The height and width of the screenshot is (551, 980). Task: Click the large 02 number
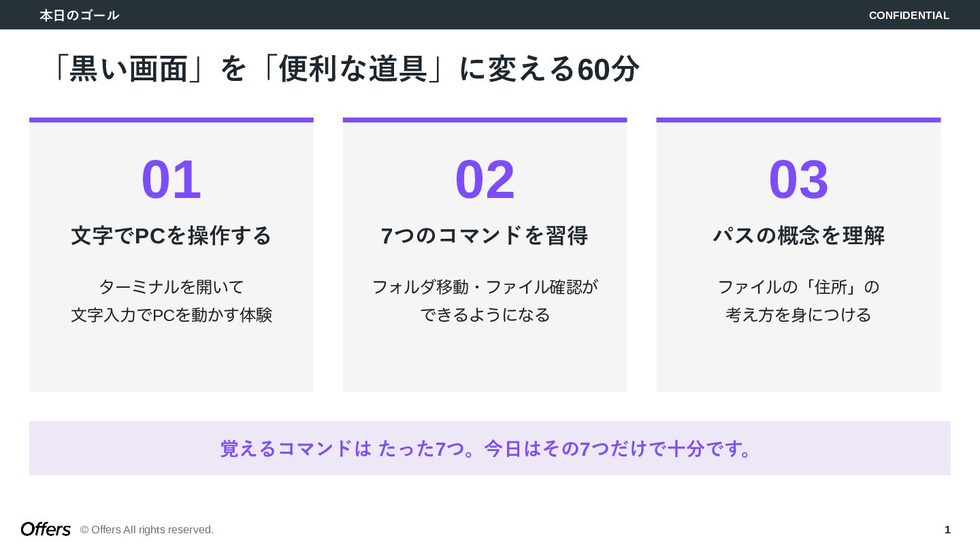(485, 180)
